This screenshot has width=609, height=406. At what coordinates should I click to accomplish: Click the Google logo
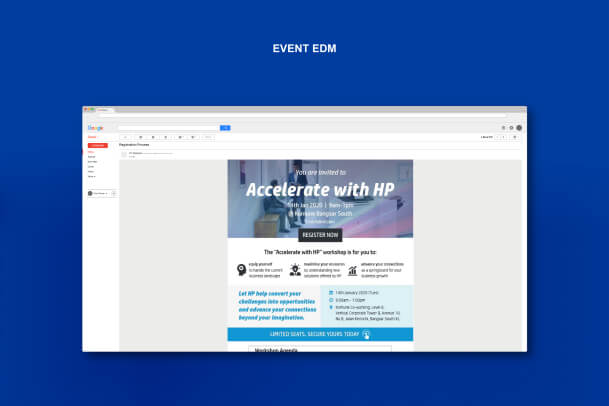(96, 128)
